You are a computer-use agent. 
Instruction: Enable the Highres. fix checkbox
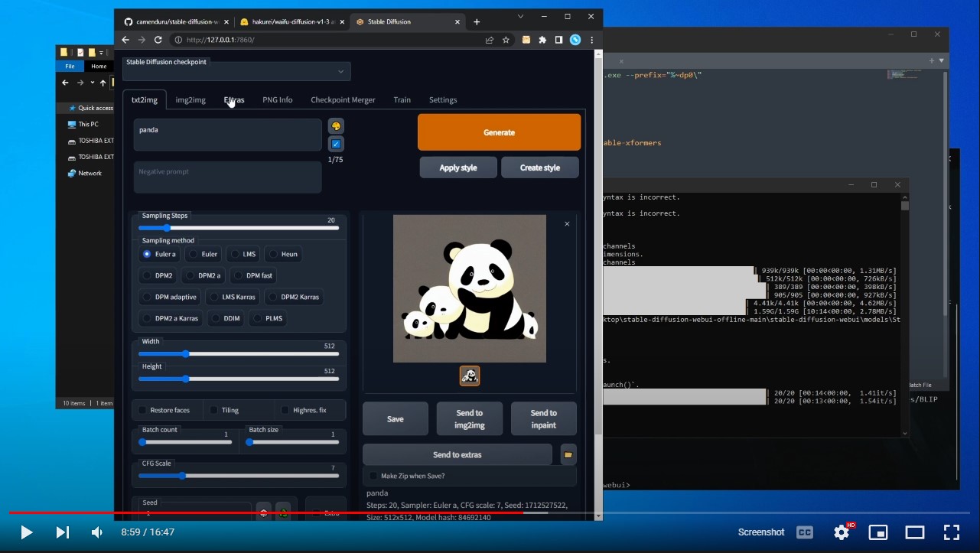[x=284, y=410]
